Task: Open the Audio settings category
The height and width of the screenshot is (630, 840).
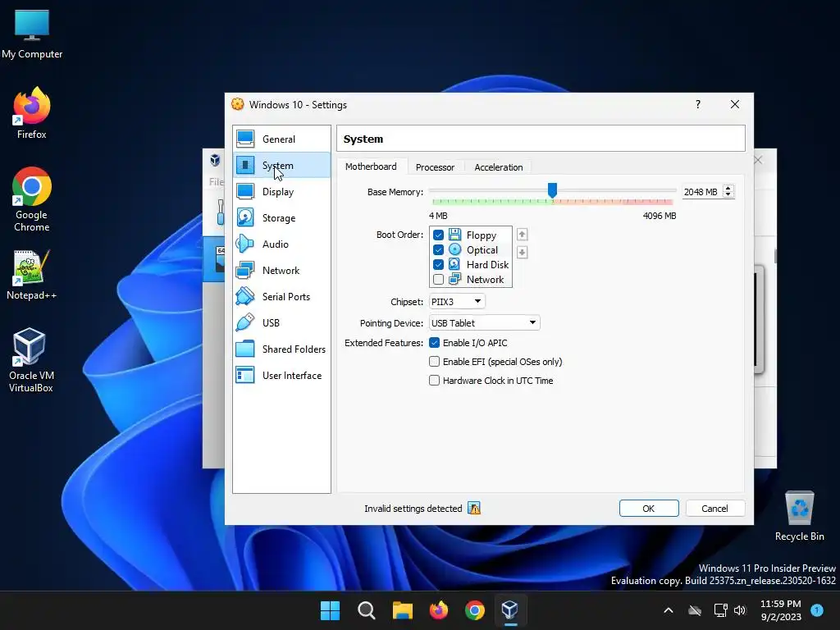Action: click(281, 244)
